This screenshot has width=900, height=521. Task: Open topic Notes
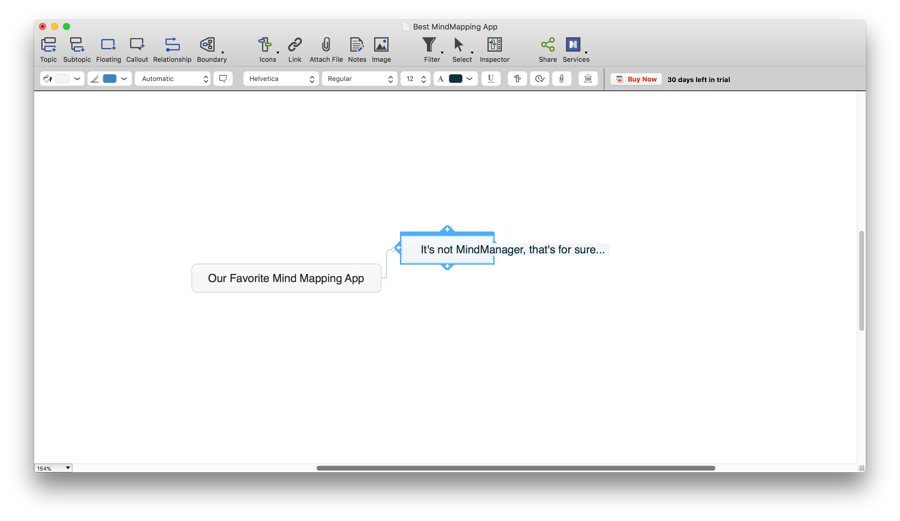click(x=356, y=49)
